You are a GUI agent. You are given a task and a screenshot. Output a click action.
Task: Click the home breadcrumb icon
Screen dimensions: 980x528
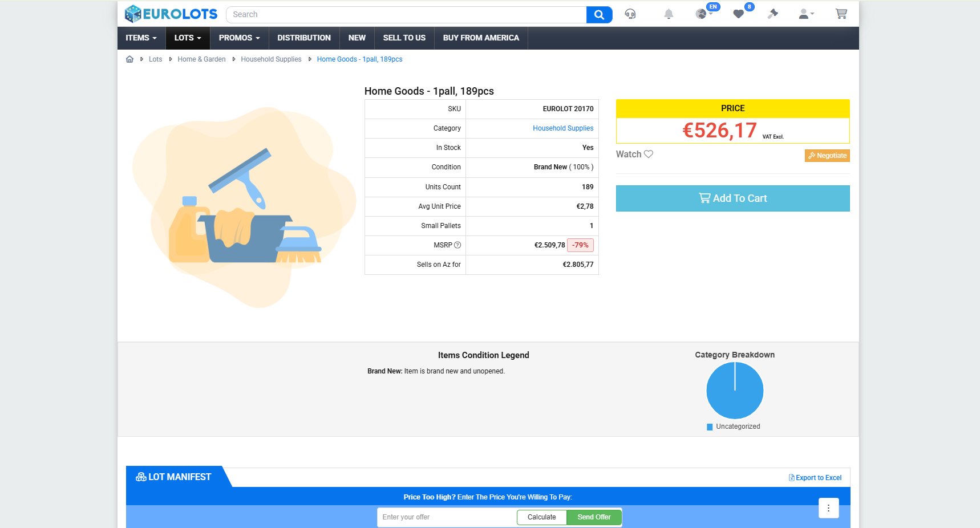click(129, 59)
